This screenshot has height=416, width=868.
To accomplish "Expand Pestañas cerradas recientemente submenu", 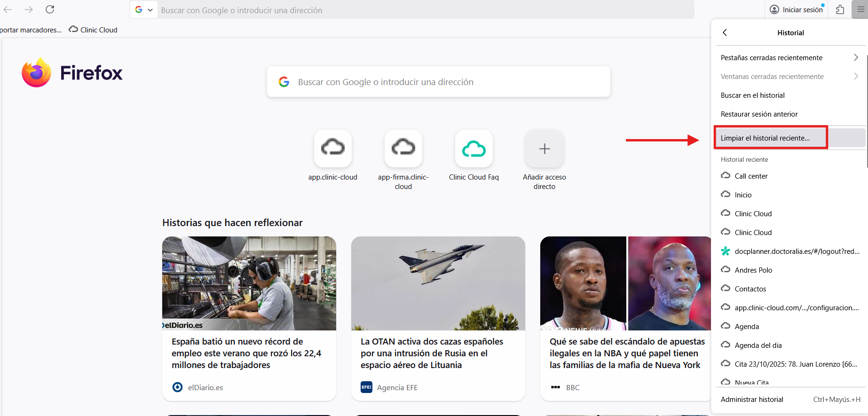I will [790, 58].
